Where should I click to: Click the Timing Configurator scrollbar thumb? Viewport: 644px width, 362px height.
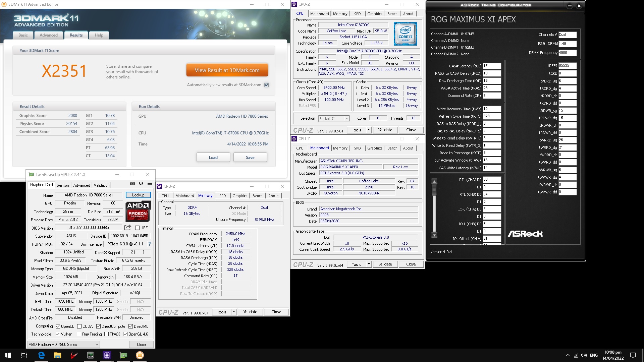coord(434,190)
